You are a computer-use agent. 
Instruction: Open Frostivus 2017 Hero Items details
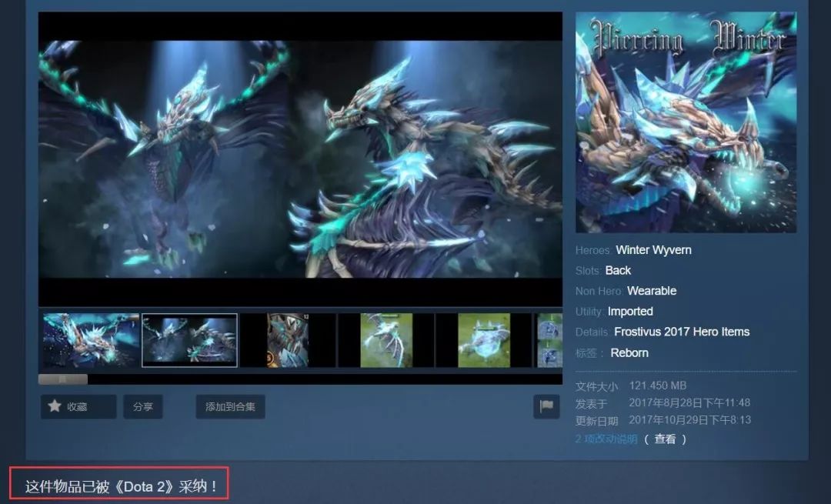pyautogui.click(x=680, y=331)
